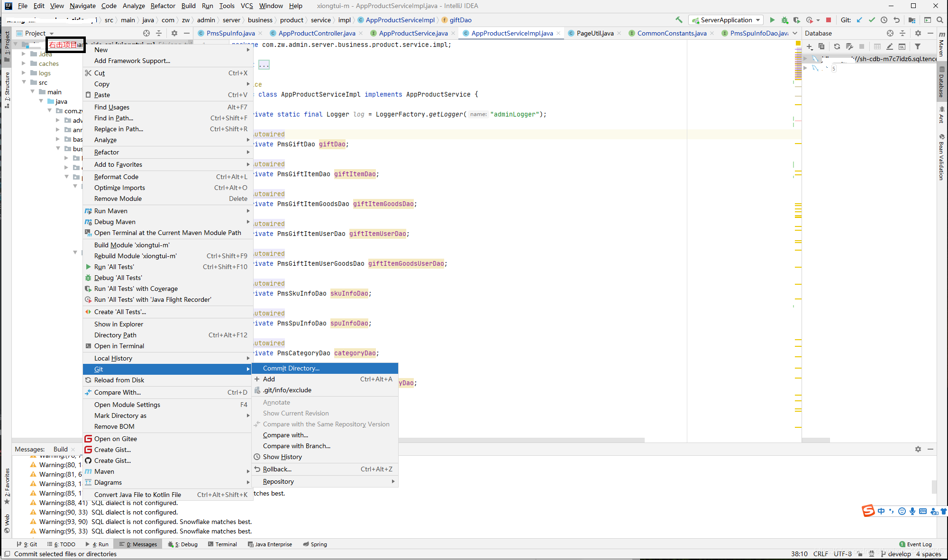This screenshot has width=948, height=560.
Task: Show hidden editor tabs dropdown chevron
Action: tap(795, 33)
